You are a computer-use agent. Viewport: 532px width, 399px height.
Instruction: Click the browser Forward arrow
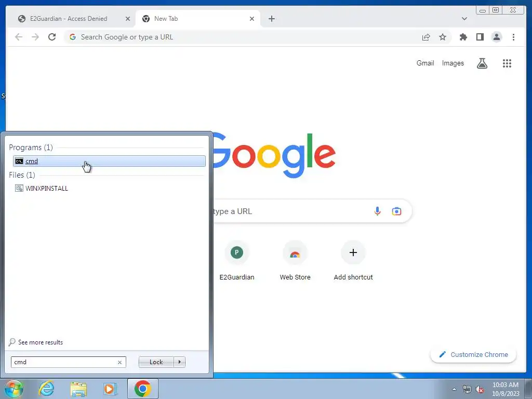coord(35,37)
